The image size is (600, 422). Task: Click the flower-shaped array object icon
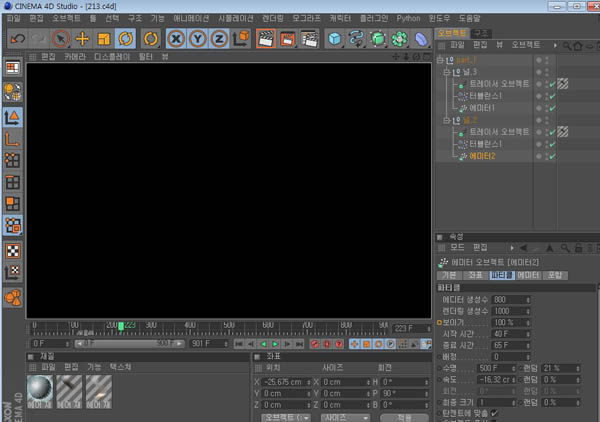tap(399, 39)
